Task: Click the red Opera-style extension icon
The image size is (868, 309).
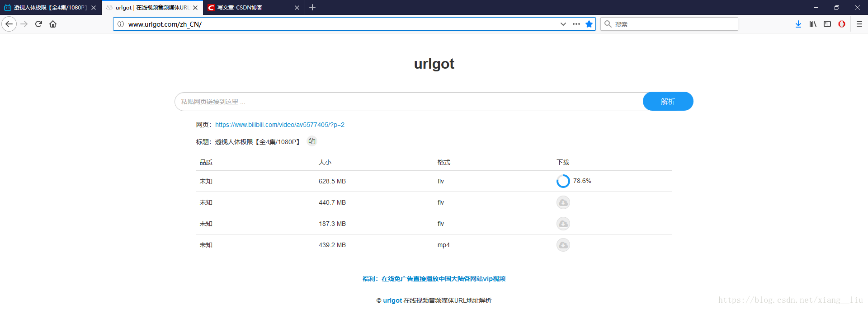Action: coord(842,24)
